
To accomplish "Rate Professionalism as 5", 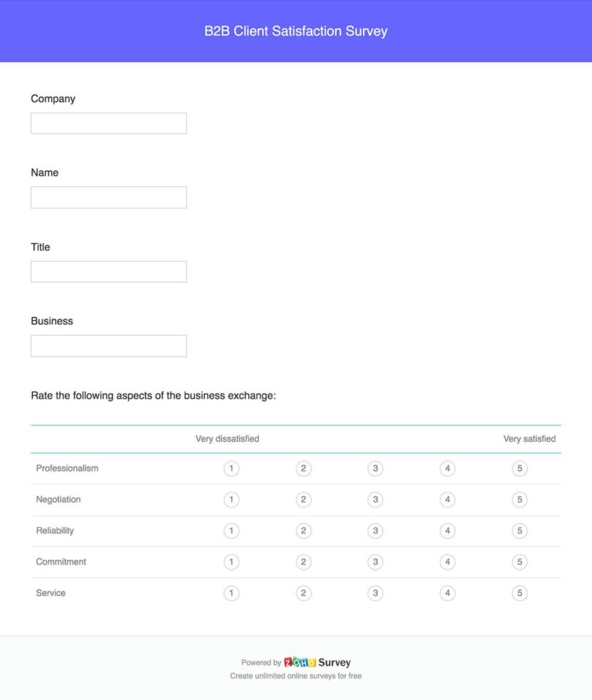I will click(519, 468).
